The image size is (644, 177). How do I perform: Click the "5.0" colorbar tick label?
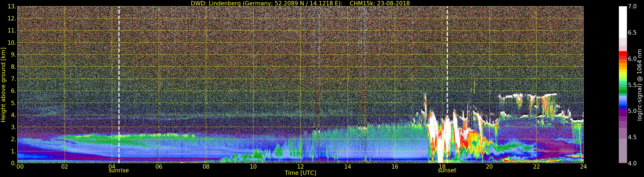click(x=632, y=111)
